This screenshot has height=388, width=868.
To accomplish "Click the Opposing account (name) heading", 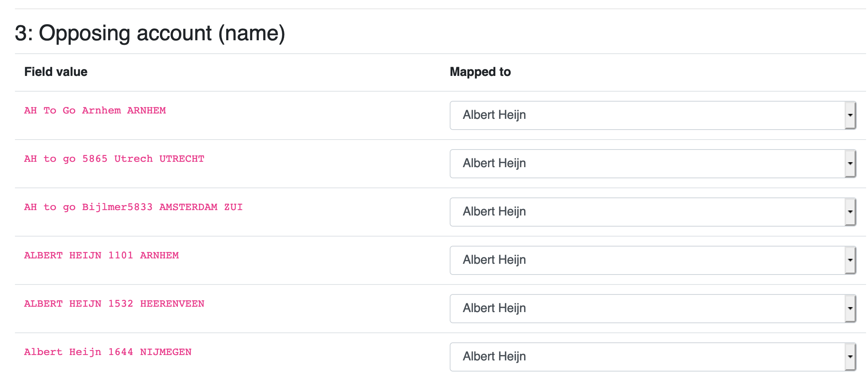I will click(150, 33).
